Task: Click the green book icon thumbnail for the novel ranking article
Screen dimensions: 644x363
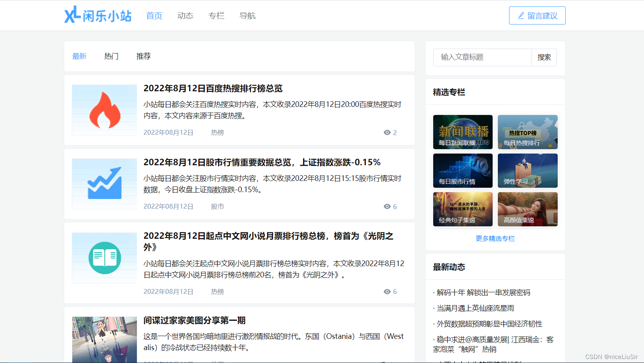Action: tap(104, 258)
